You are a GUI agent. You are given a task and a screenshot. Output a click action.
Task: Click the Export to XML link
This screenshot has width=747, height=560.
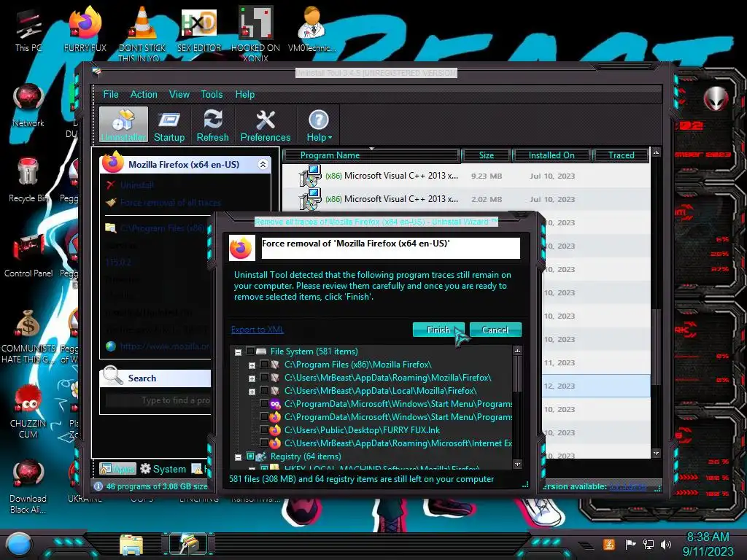[x=258, y=330]
